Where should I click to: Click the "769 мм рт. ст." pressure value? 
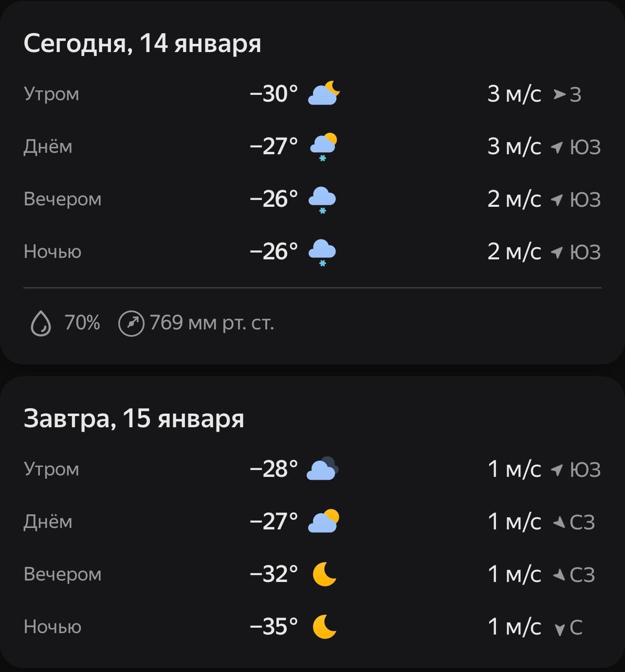(212, 323)
